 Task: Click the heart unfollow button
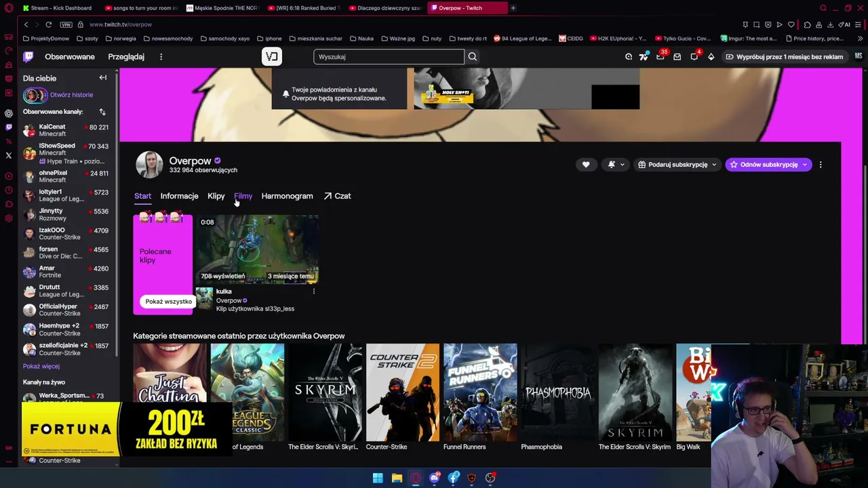coord(586,165)
